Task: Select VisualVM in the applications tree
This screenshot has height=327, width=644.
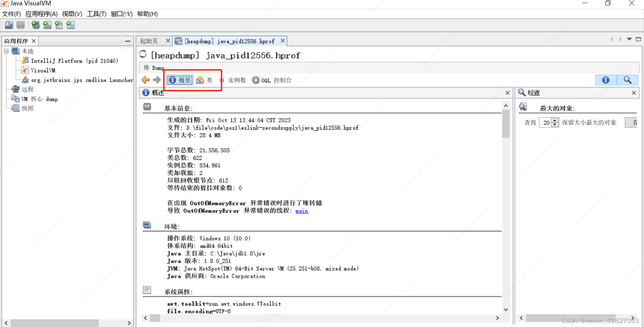Action: [43, 70]
